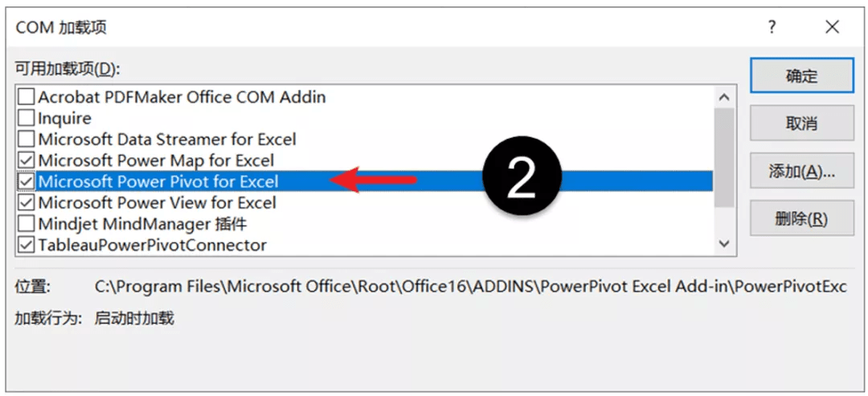
Task: Select the TableauPowerPivotConnector list item
Action: (152, 244)
